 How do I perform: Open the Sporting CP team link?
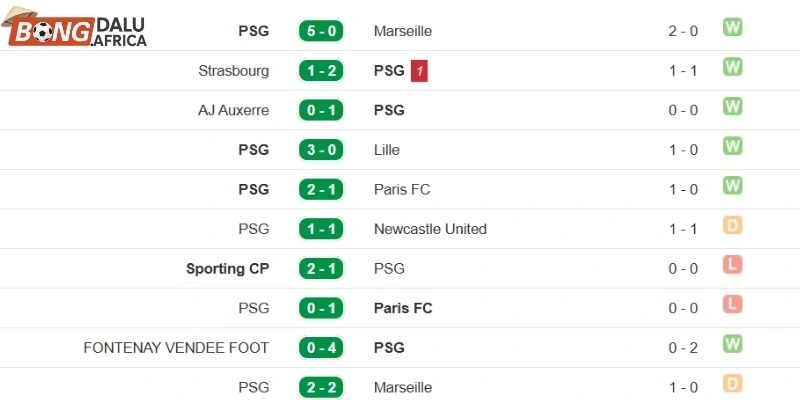click(x=227, y=269)
